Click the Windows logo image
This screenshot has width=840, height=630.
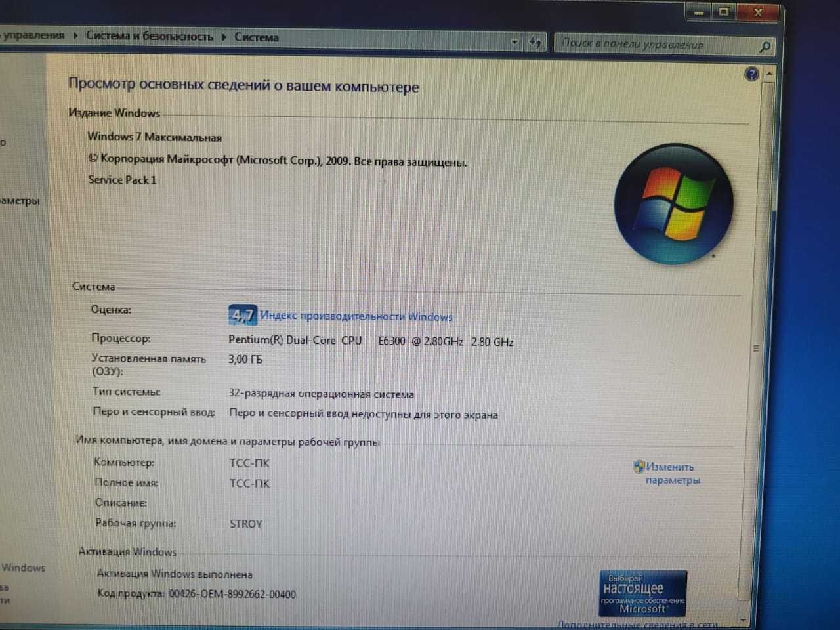pyautogui.click(x=673, y=204)
